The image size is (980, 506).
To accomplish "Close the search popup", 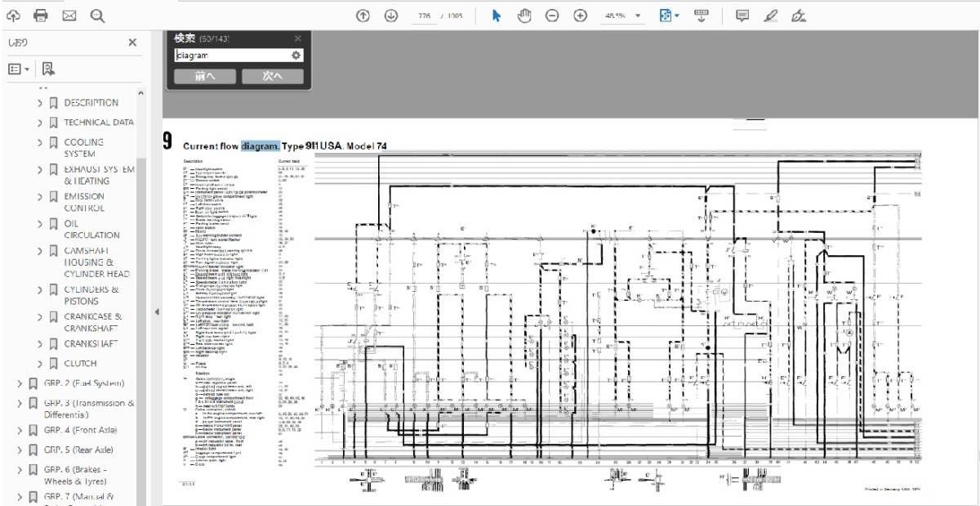I will (297, 38).
